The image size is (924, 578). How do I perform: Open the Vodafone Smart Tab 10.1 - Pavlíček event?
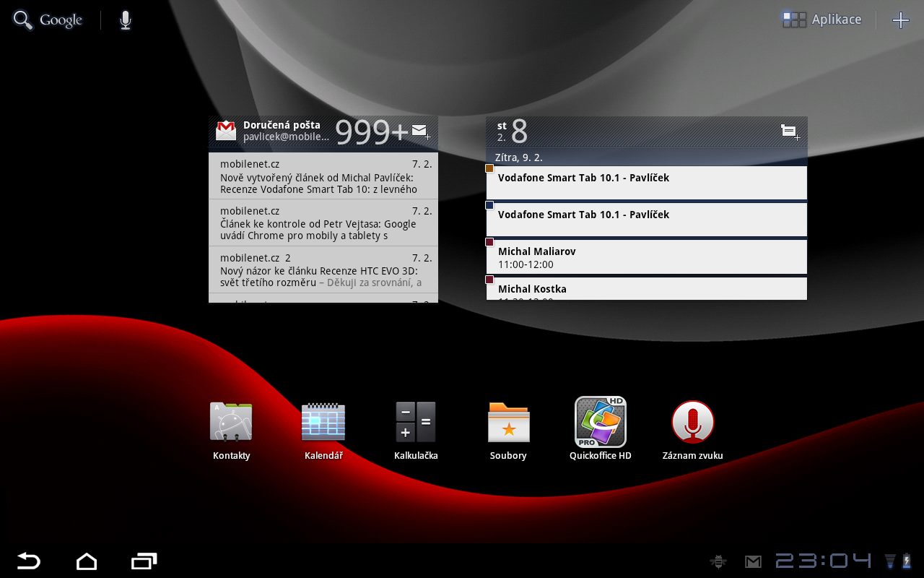[x=647, y=183]
